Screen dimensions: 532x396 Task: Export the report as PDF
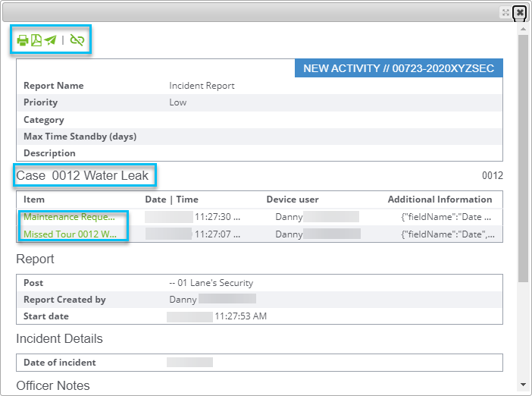36,40
